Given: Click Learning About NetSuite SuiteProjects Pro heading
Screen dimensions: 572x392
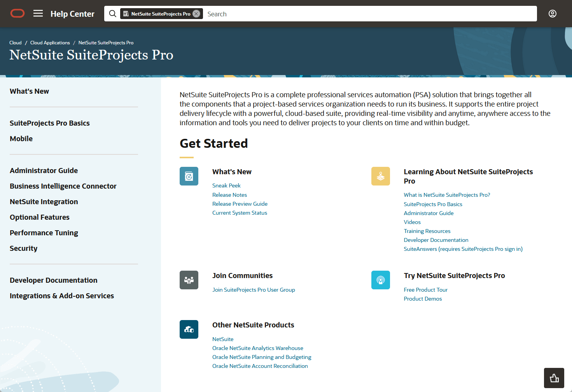Looking at the screenshot, I should [x=468, y=177].
